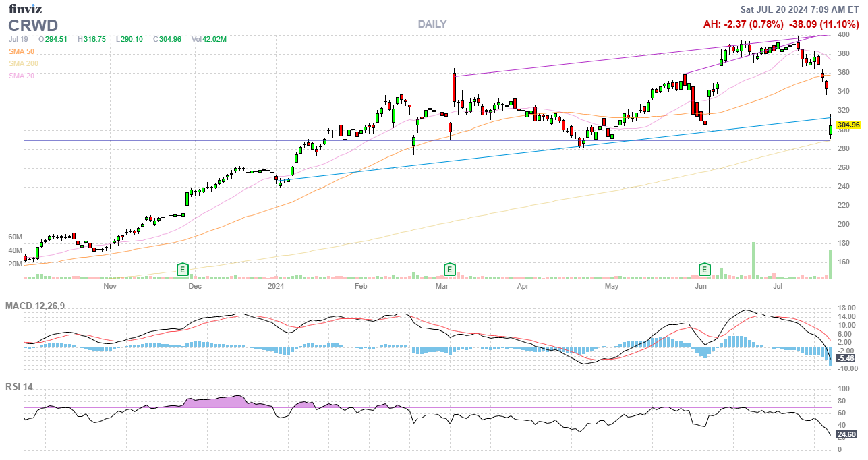This screenshot has height=460, width=868.
Task: Click the 304.96 current price tag
Action: (x=848, y=125)
